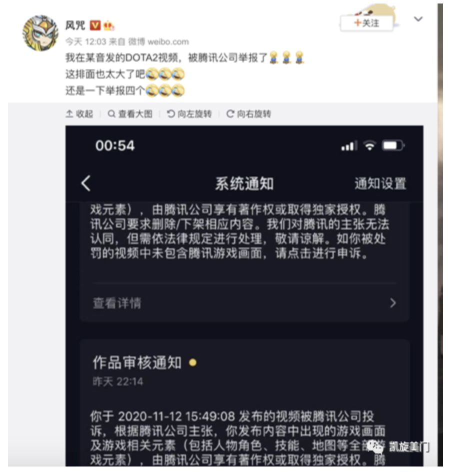Open 查看详情 for the first notice
The width and height of the screenshot is (464, 476).
117,303
